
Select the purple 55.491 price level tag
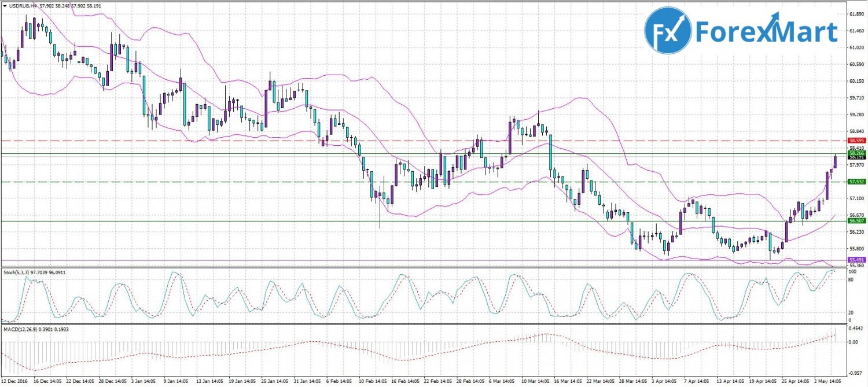tap(856, 260)
